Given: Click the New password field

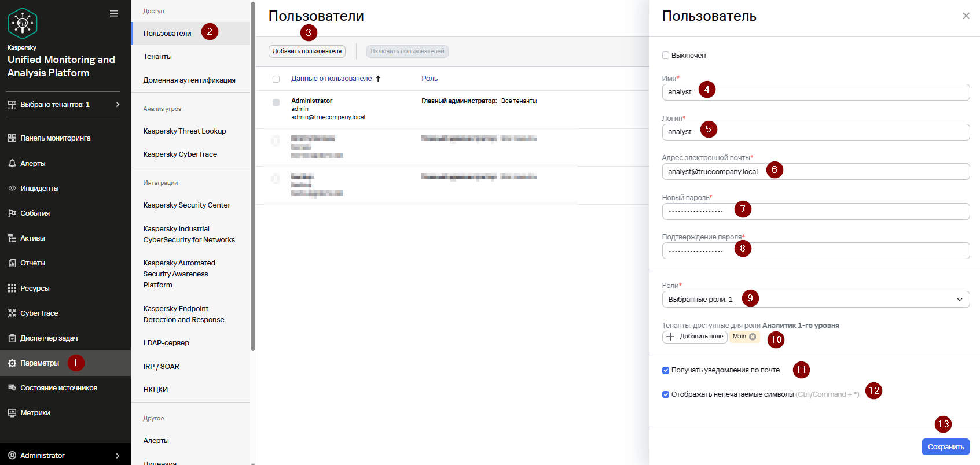Looking at the screenshot, I should tap(816, 211).
